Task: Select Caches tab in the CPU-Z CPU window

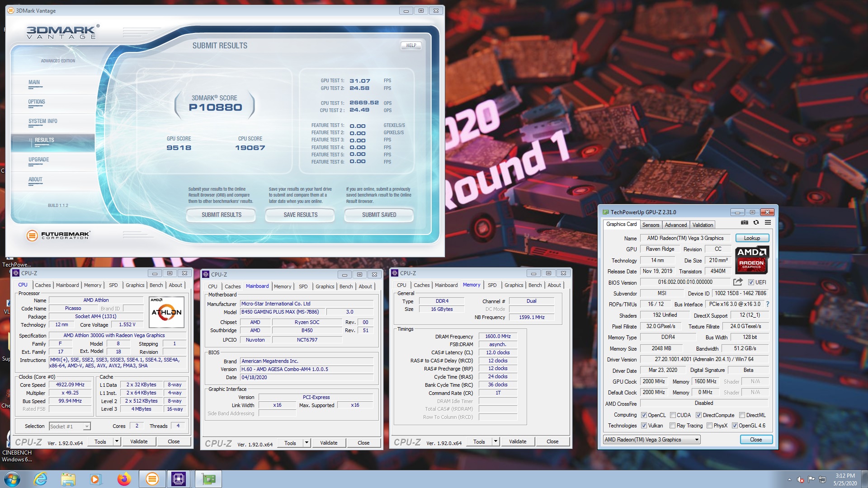Action: [x=43, y=285]
